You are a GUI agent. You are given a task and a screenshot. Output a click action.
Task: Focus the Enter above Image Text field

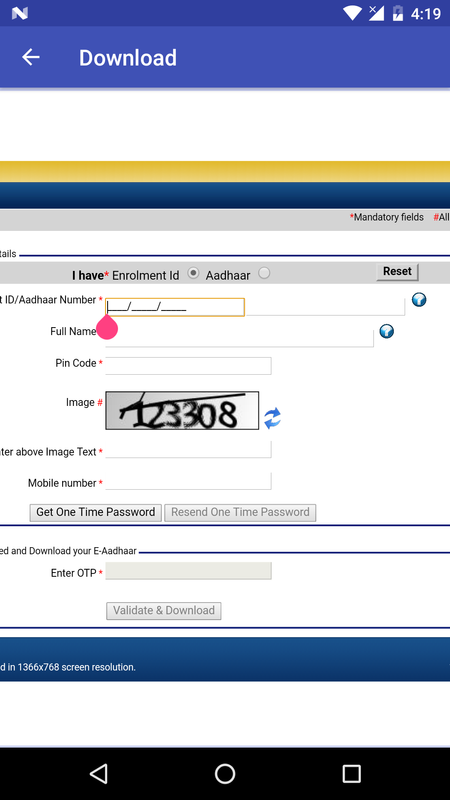pos(188,451)
